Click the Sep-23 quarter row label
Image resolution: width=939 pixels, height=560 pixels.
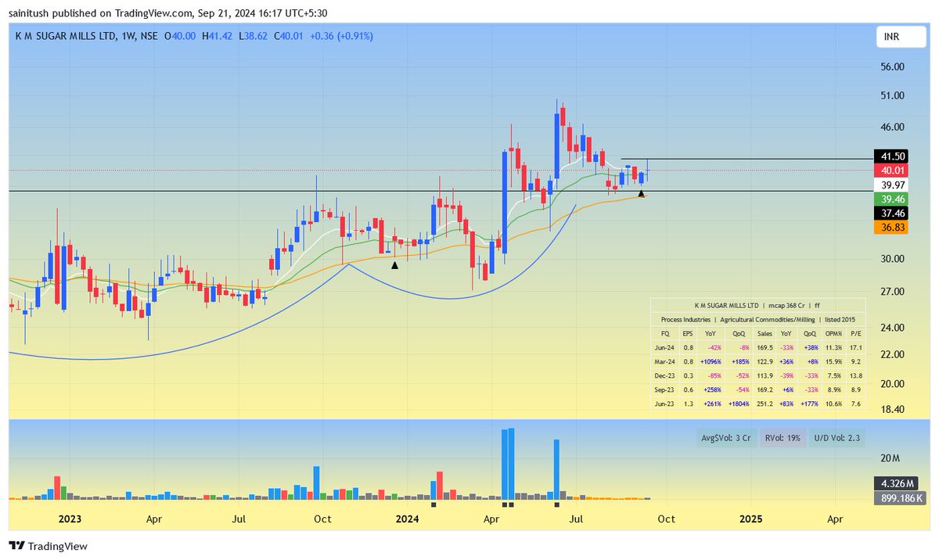pyautogui.click(x=664, y=389)
